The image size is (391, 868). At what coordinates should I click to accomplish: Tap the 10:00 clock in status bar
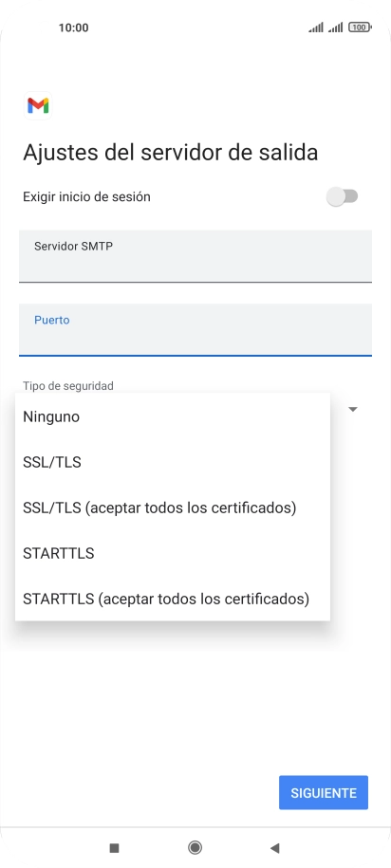74,28
